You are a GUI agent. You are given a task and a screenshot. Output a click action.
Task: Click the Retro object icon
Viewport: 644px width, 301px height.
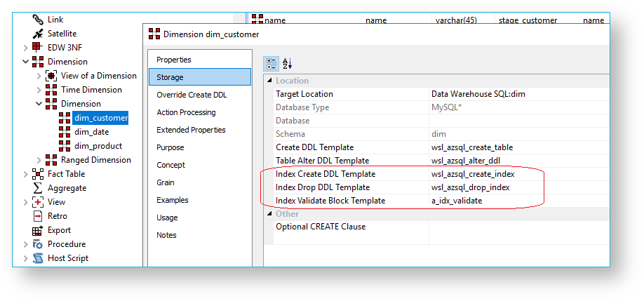pos(38,216)
